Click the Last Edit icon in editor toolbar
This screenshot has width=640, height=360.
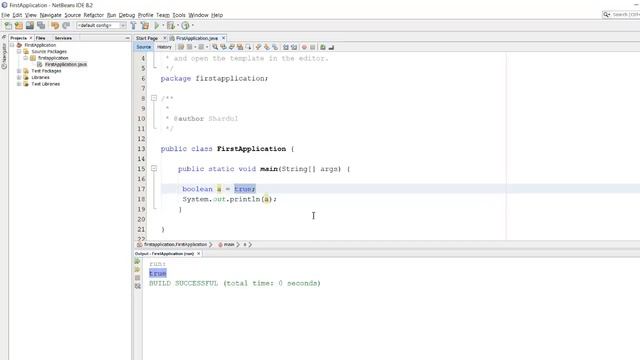181,47
